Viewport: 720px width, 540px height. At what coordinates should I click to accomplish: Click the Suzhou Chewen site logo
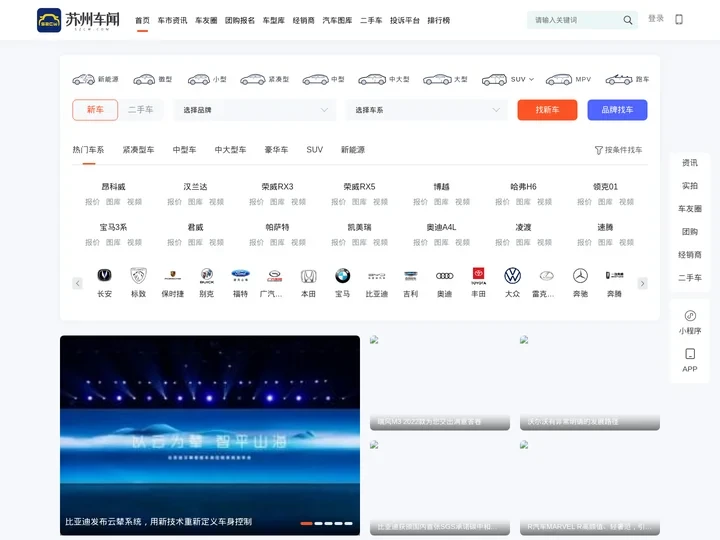(x=79, y=20)
